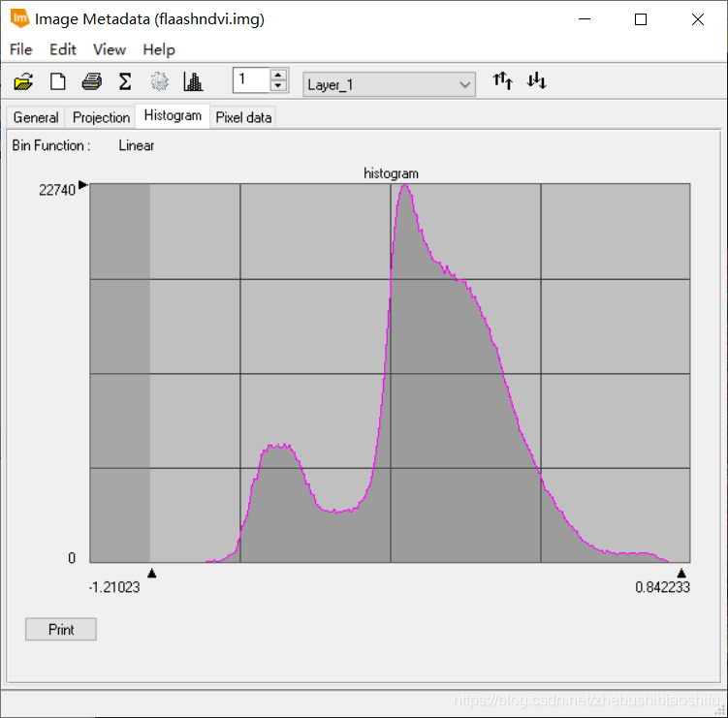Click the New blank page icon

(57, 82)
